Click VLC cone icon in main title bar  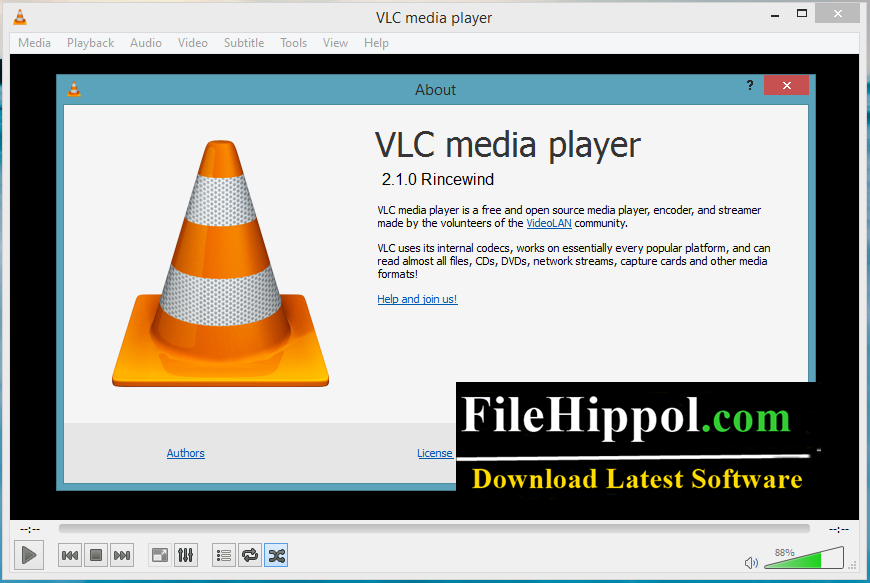coord(20,17)
